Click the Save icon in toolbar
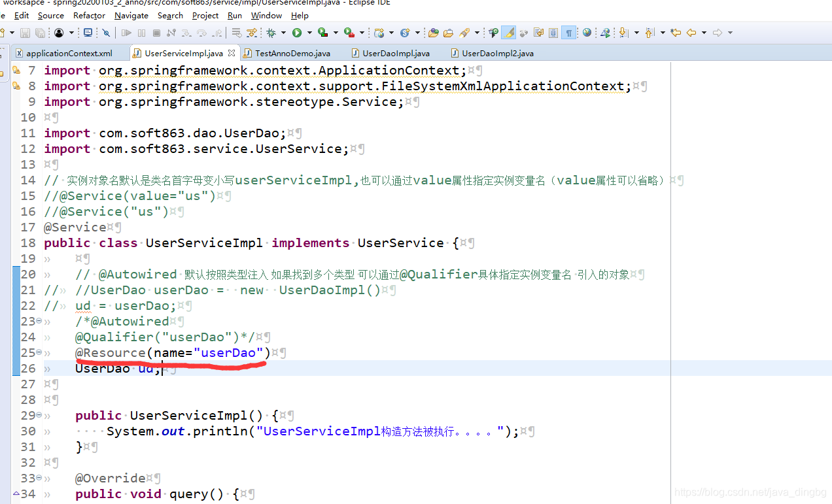Viewport: 832px width, 504px height. [x=25, y=33]
